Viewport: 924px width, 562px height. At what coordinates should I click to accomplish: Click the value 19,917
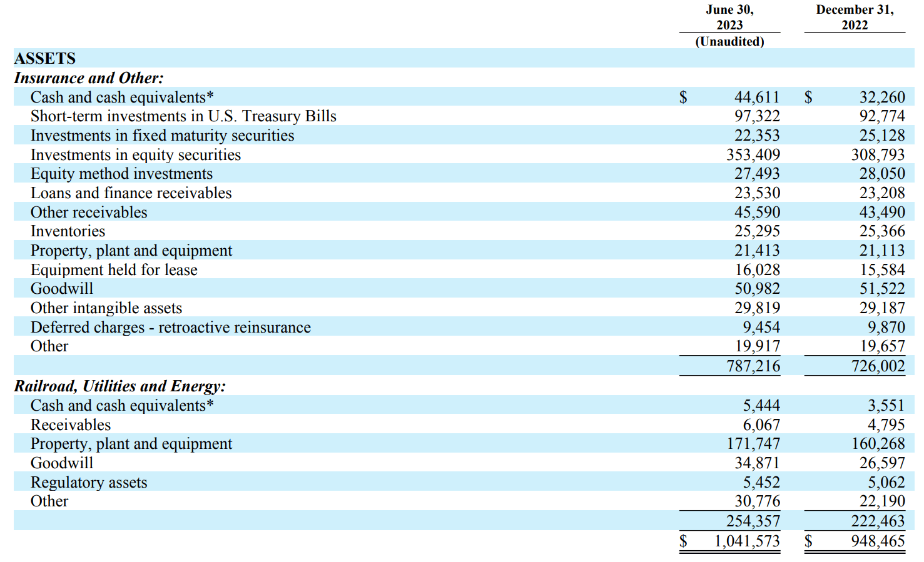coord(757,346)
